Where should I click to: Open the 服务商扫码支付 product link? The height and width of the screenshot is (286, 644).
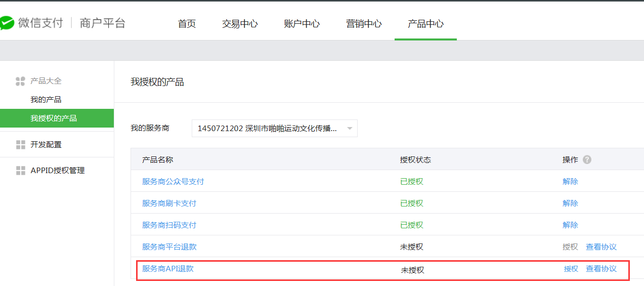(x=169, y=225)
